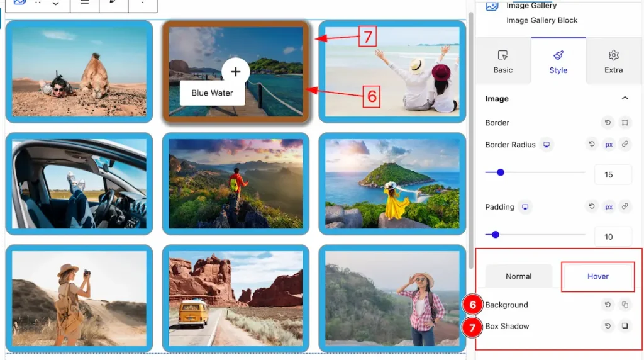Select the couple on beach image

392,72
